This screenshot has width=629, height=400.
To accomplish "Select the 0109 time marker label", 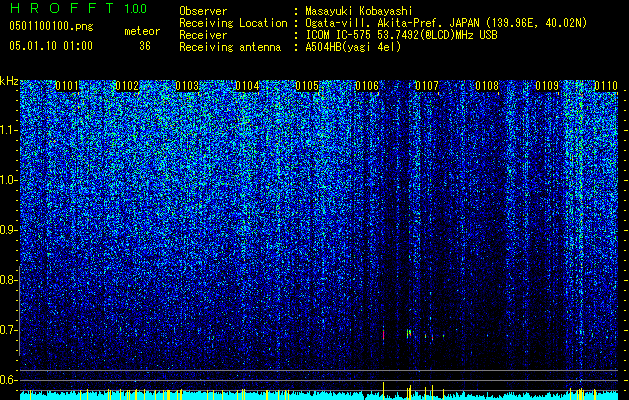I will (547, 86).
